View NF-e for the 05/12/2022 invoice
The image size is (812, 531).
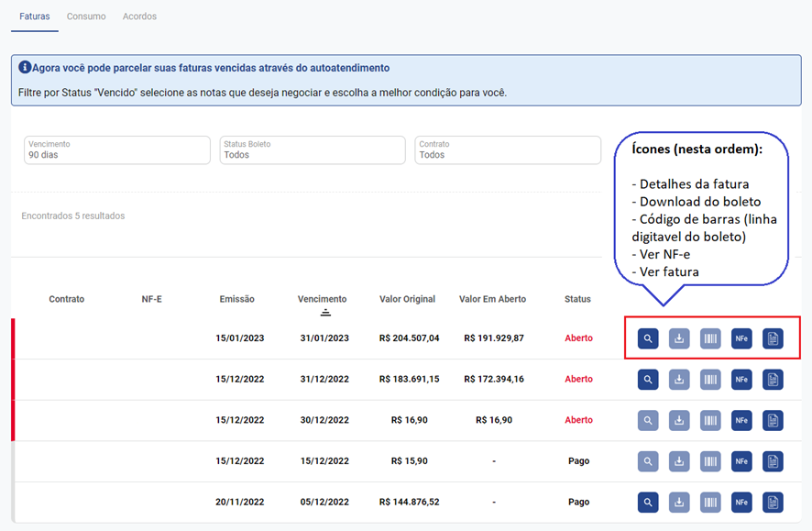741,503
